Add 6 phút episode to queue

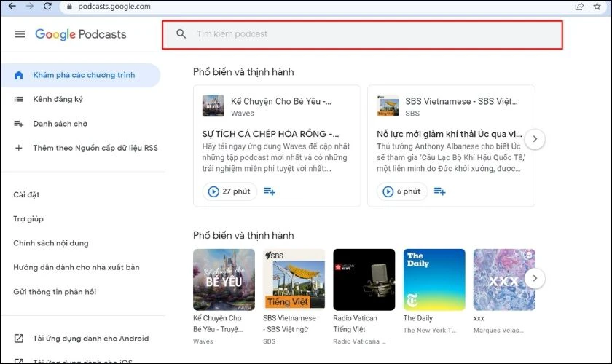click(x=439, y=191)
